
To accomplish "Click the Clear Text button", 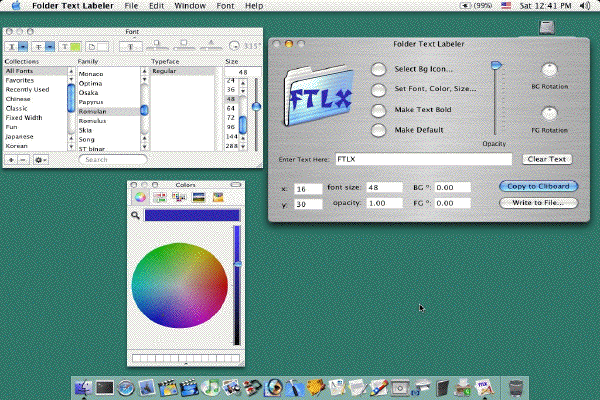I will pyautogui.click(x=547, y=159).
